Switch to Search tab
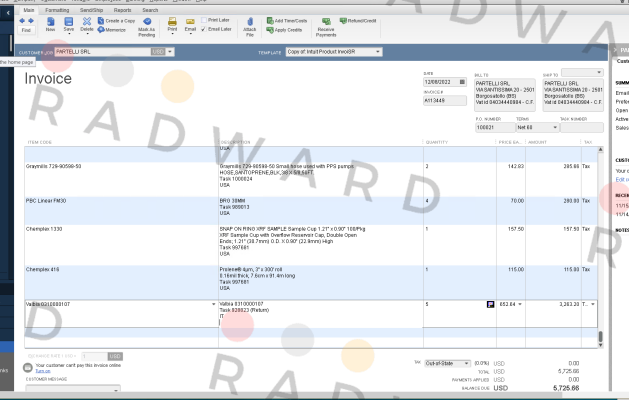The height and width of the screenshot is (400, 629). click(150, 10)
